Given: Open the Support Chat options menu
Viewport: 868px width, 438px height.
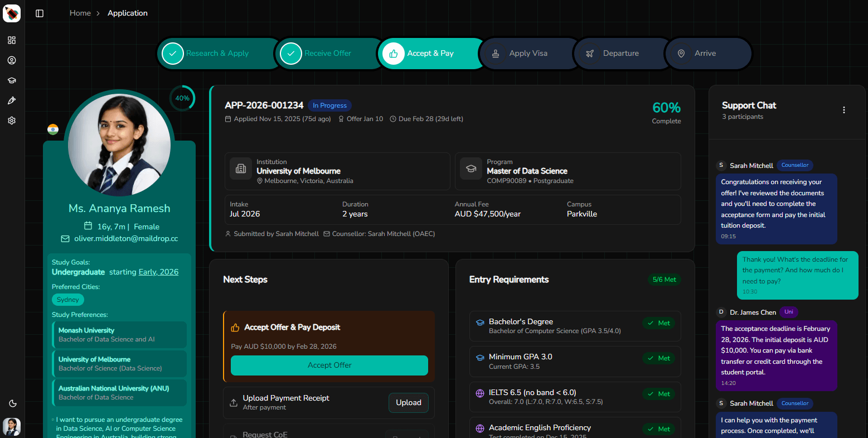Looking at the screenshot, I should point(844,110).
